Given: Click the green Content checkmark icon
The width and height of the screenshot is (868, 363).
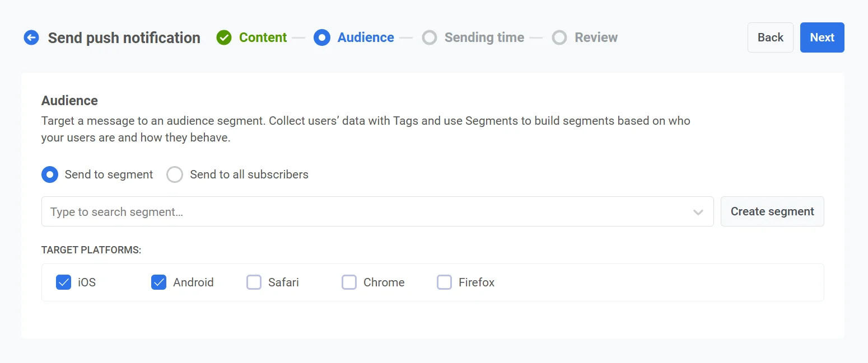Looking at the screenshot, I should 224,37.
